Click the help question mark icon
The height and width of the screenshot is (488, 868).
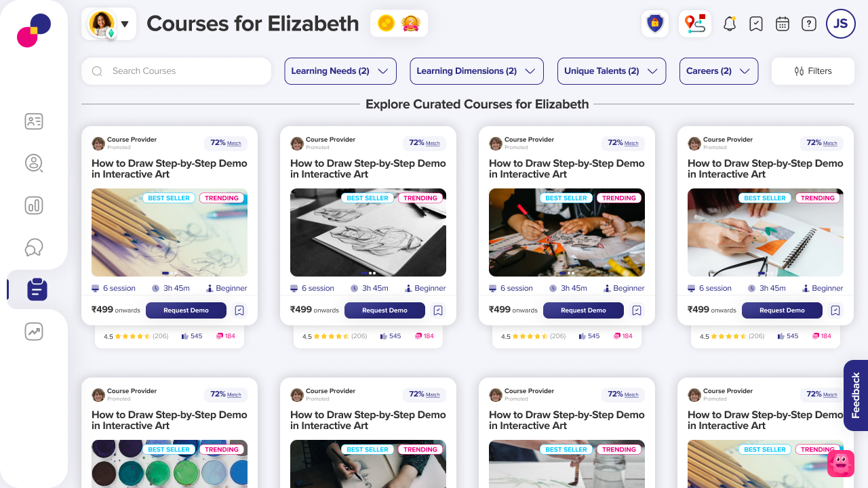coord(809,24)
